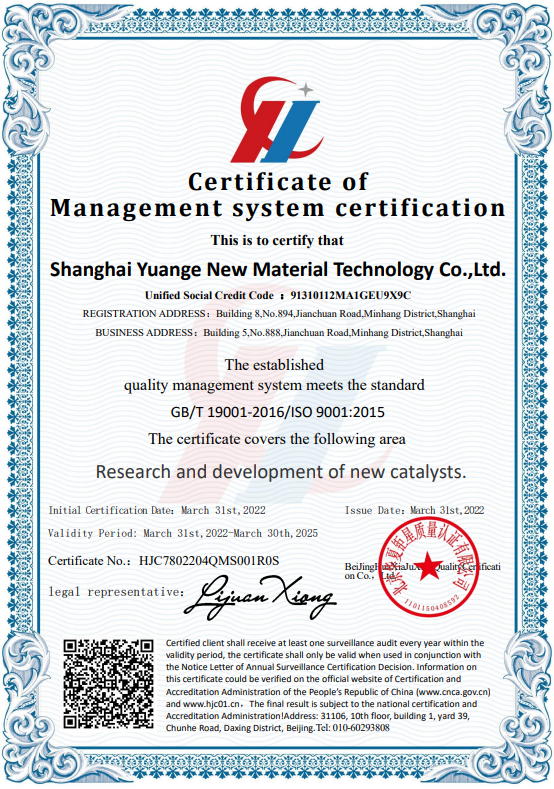The width and height of the screenshot is (554, 789).
Task: Click the telephone number 010-60293808
Action: [361, 728]
